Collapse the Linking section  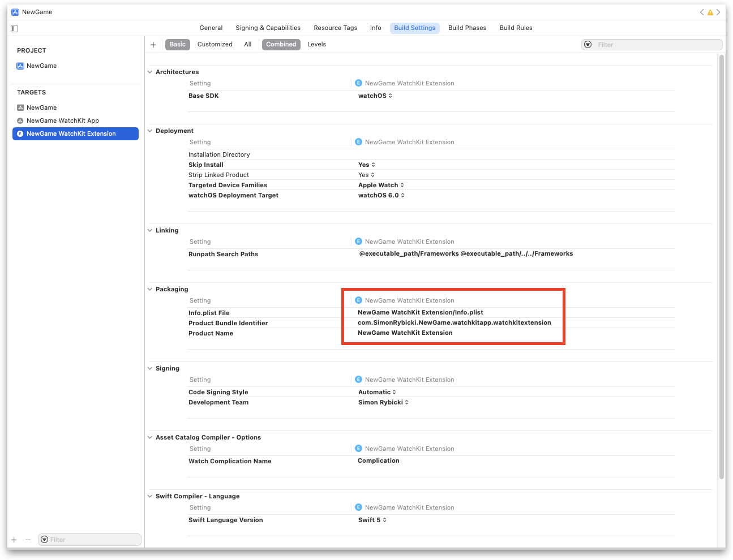pos(150,230)
